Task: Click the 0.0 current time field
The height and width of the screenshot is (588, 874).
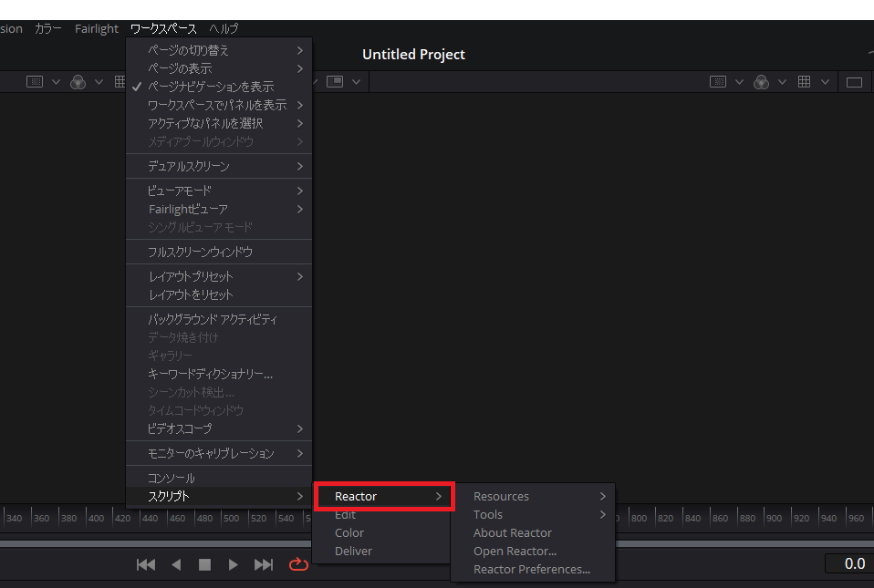Action: 849,563
